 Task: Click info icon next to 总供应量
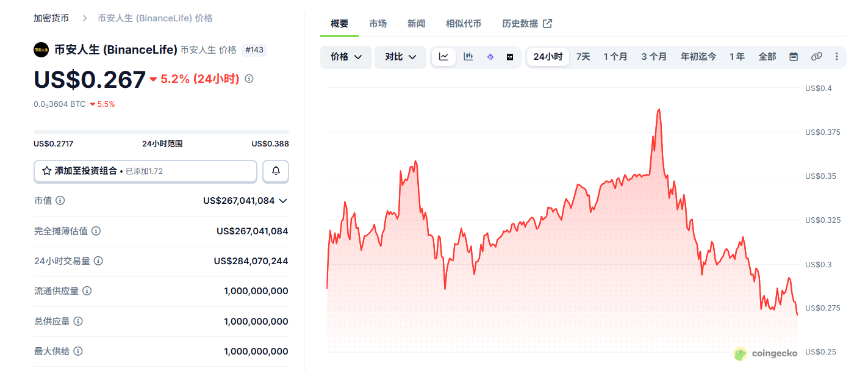point(78,321)
